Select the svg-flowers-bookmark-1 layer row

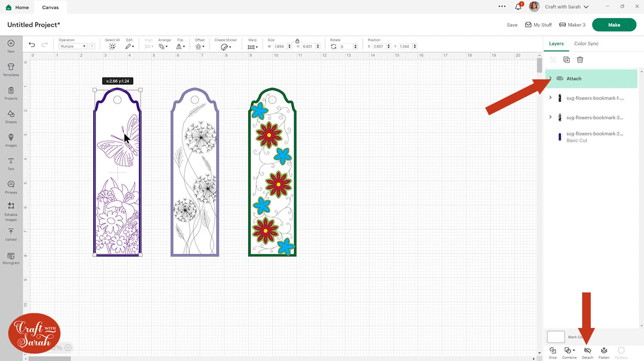click(x=591, y=98)
